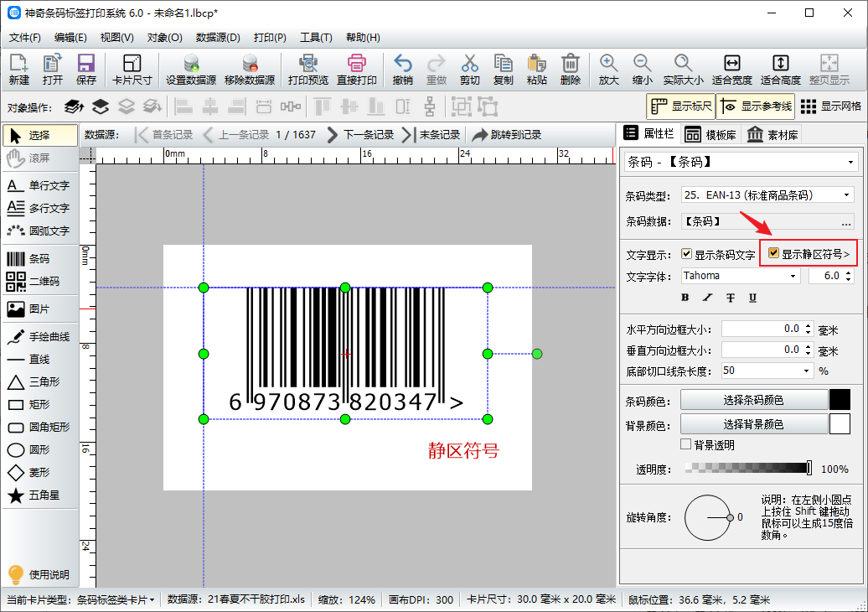Uncheck the 显示静区符号 checkbox
This screenshot has width=868, height=612.
[774, 254]
